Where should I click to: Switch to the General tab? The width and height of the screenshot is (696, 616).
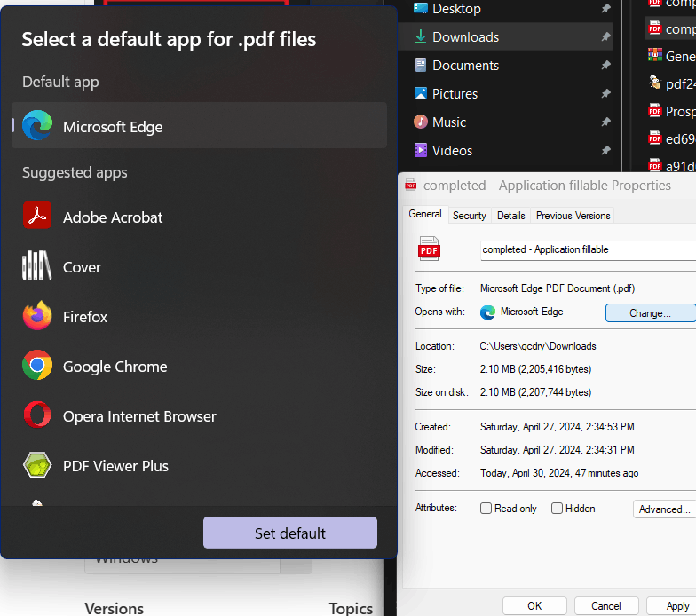pyautogui.click(x=425, y=214)
